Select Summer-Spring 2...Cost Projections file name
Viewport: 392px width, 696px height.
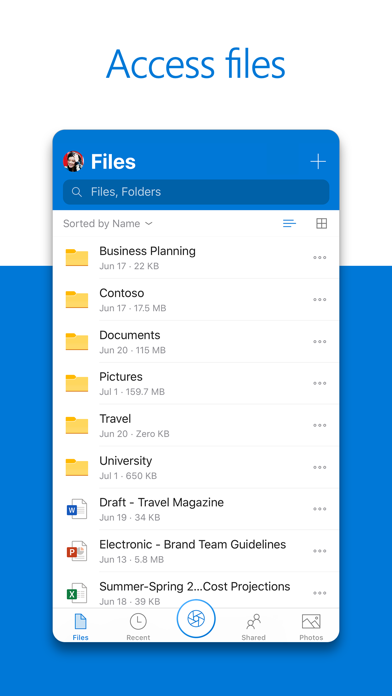(194, 586)
